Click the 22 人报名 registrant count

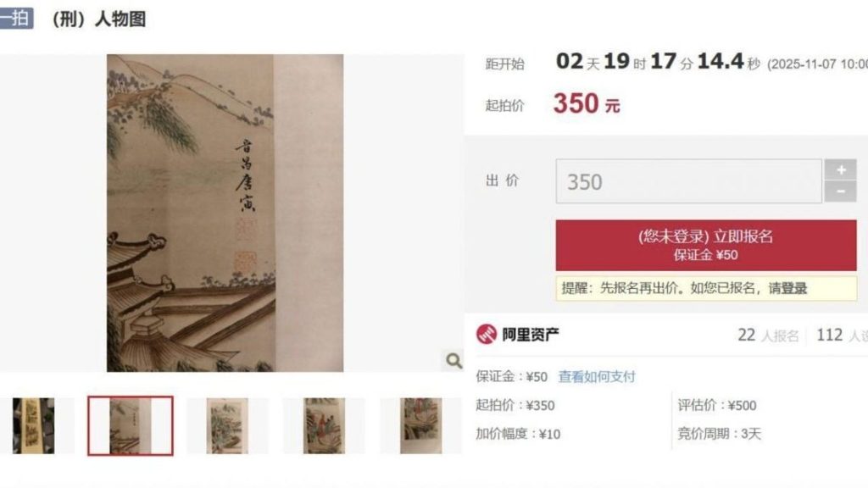point(768,335)
